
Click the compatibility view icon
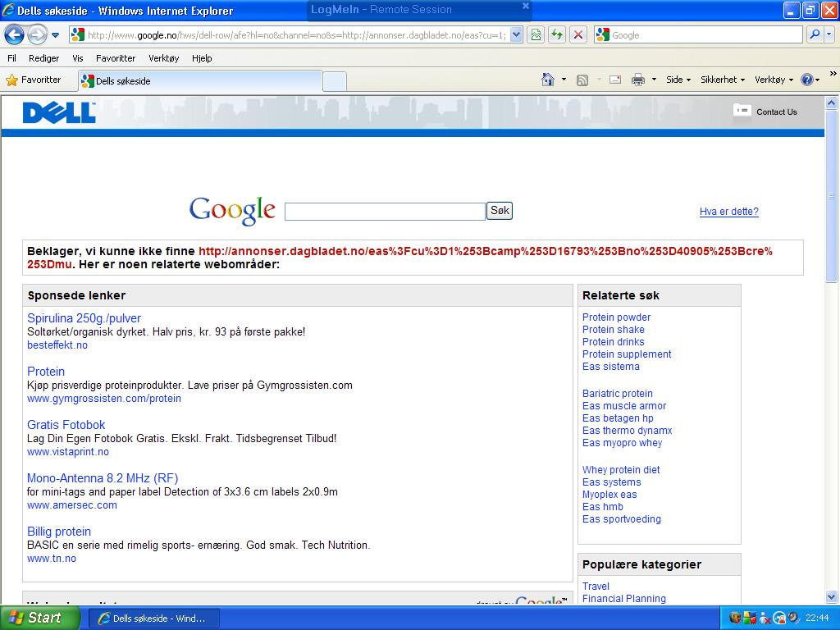coord(536,35)
